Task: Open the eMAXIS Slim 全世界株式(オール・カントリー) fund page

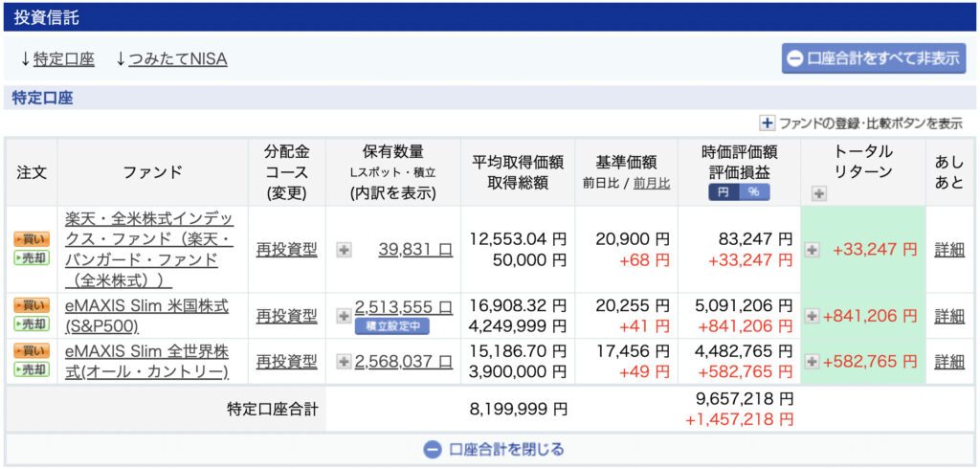Action: click(146, 362)
